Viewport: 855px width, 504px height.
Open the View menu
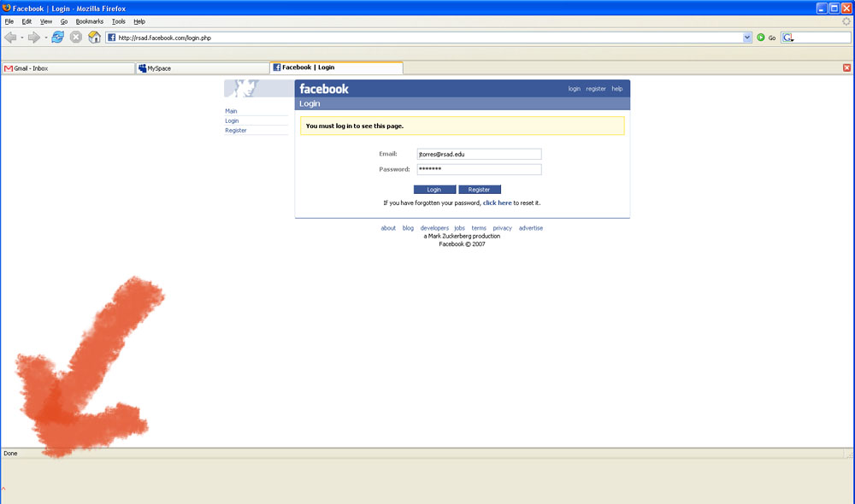[x=46, y=22]
